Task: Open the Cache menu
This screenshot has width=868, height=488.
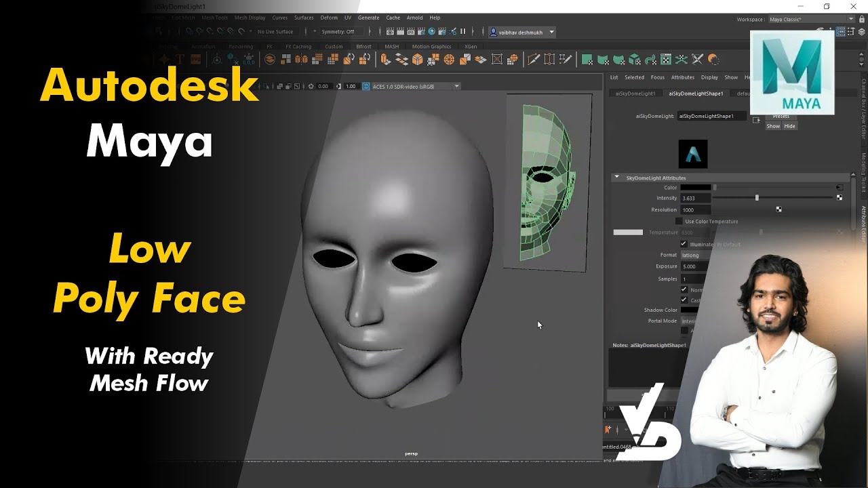Action: [393, 18]
